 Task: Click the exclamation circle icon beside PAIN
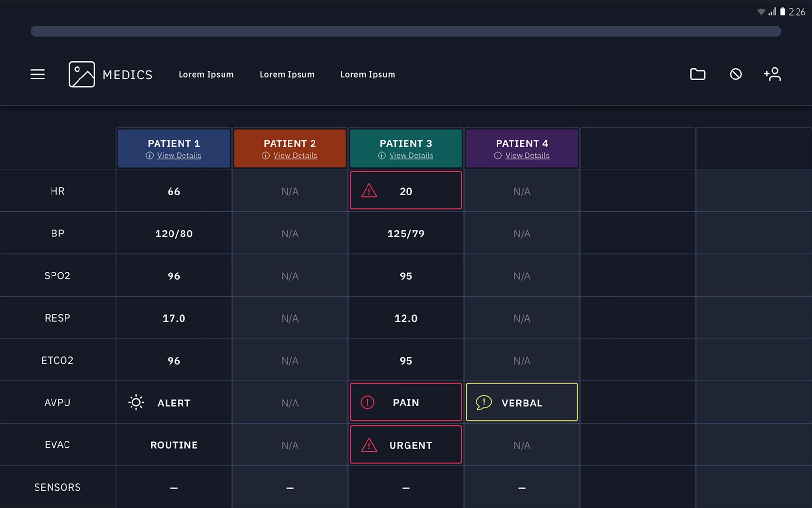click(x=367, y=403)
